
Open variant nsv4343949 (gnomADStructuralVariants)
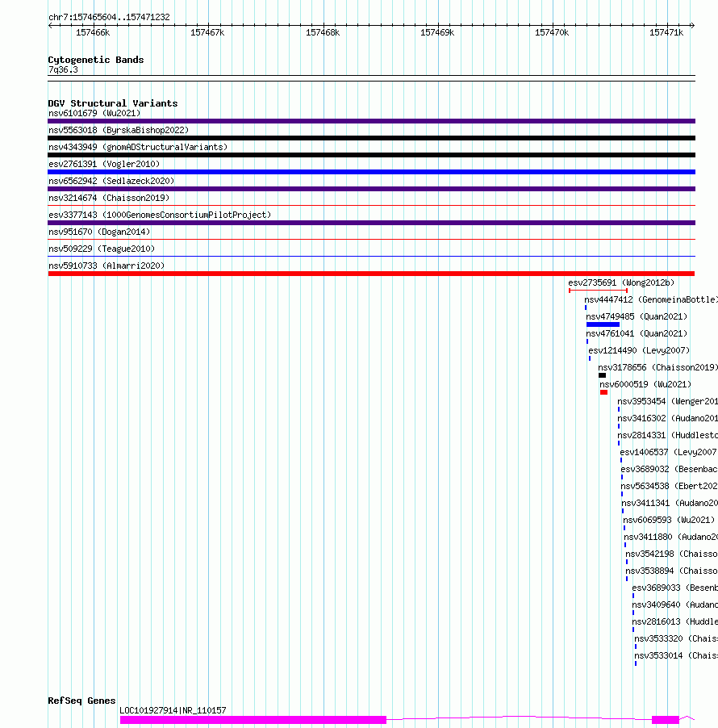coord(138,147)
